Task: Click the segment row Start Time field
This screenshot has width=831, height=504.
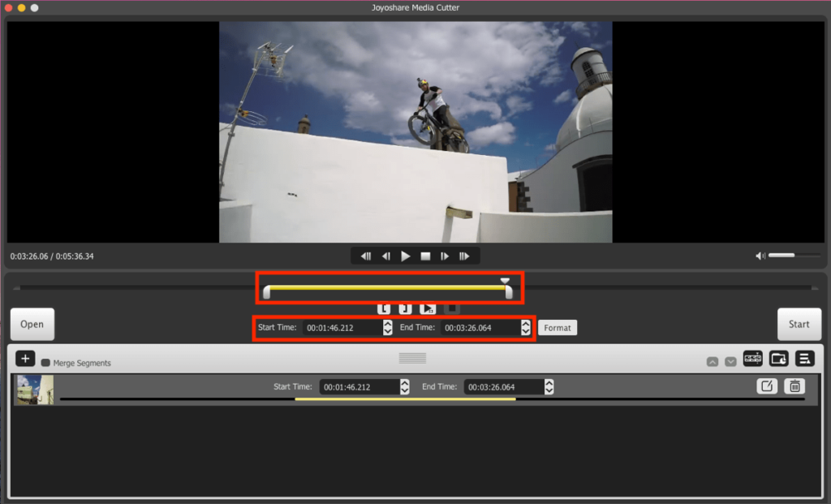Action: tap(360, 387)
